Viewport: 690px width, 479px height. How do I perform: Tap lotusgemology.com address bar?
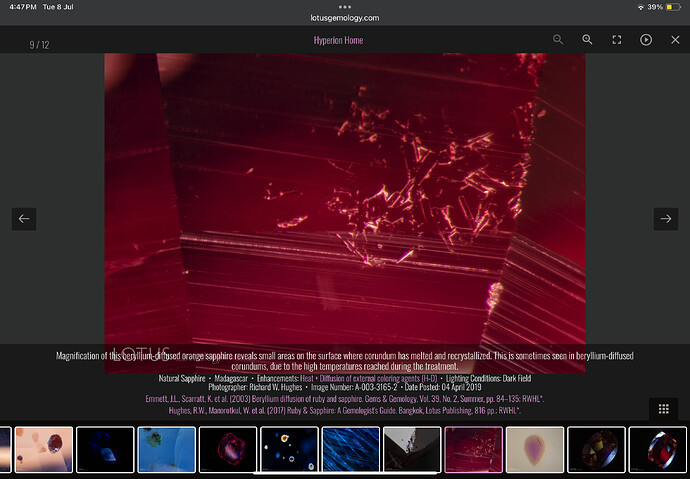pos(345,18)
